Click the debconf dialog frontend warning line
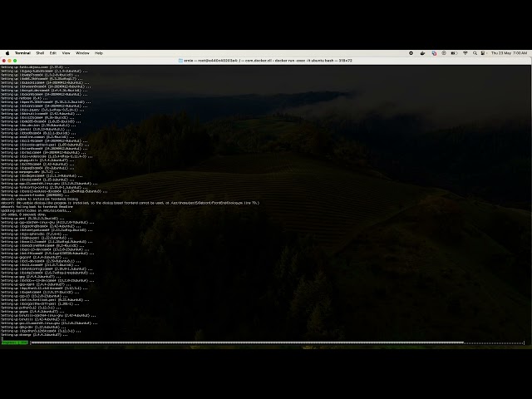 pyautogui.click(x=130, y=203)
